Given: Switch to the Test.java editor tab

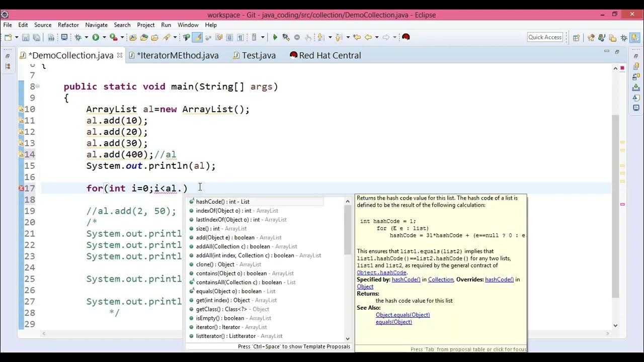Looking at the screenshot, I should point(255,55).
